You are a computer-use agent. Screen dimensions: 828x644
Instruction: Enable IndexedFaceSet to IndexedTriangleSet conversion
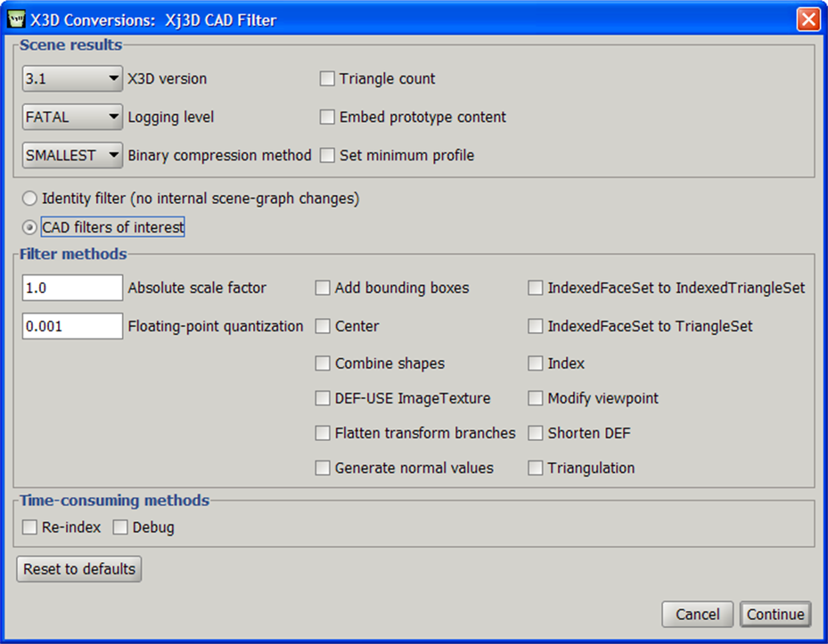coord(536,288)
